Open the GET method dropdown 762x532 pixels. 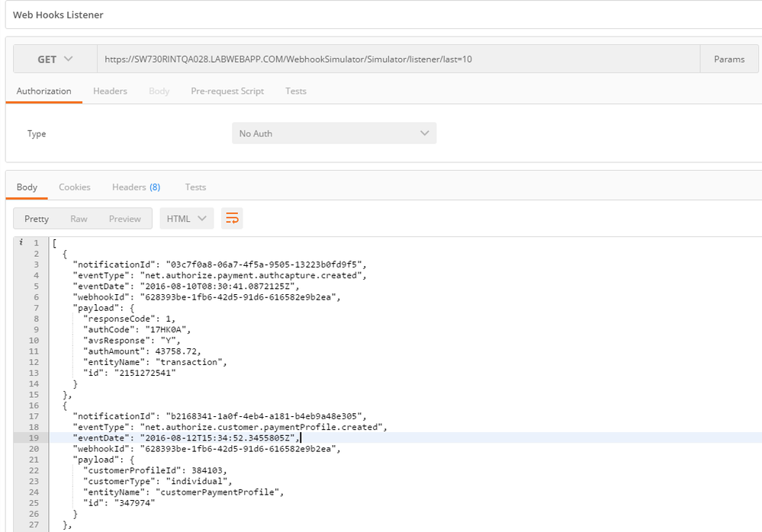(55, 59)
